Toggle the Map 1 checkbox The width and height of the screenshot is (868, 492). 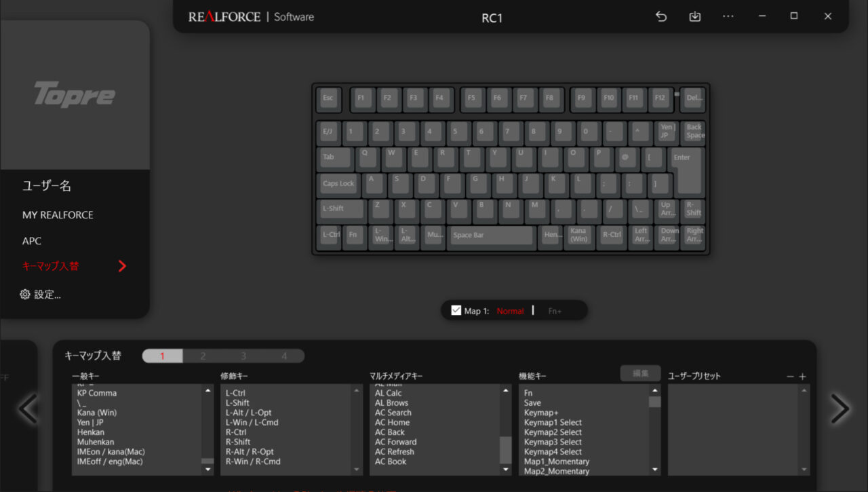coord(456,310)
